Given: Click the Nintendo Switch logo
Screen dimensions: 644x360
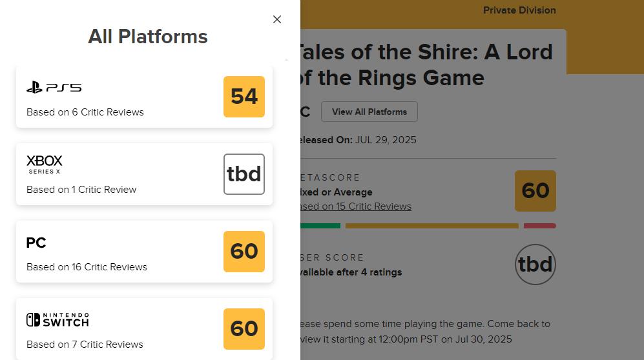Looking at the screenshot, I should 57,319.
